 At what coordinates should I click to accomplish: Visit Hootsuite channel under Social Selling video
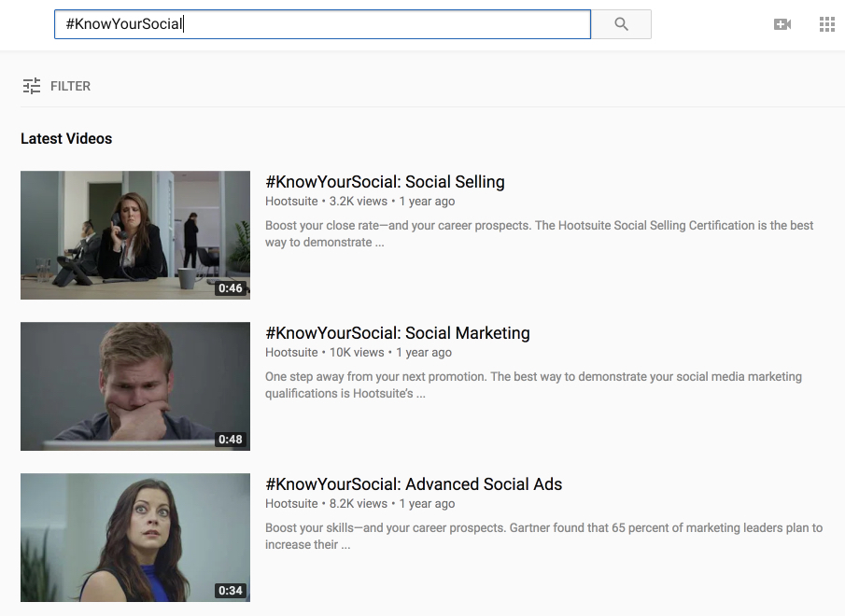pyautogui.click(x=291, y=202)
